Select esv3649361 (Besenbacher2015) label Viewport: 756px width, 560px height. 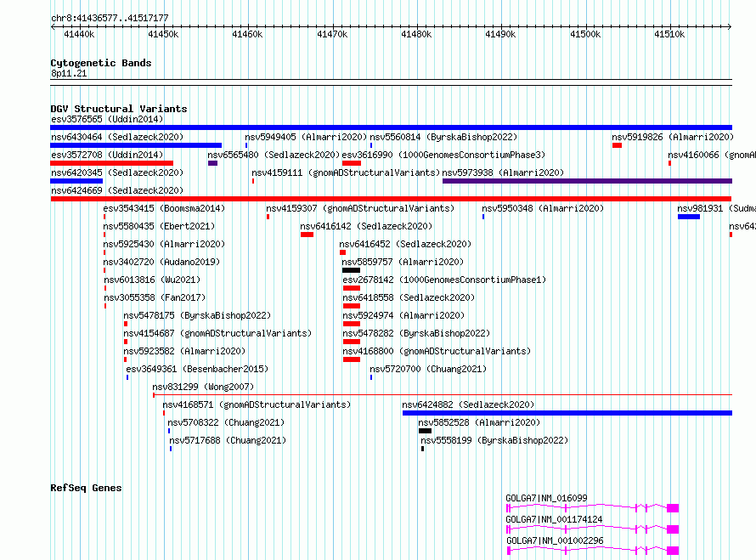[197, 369]
